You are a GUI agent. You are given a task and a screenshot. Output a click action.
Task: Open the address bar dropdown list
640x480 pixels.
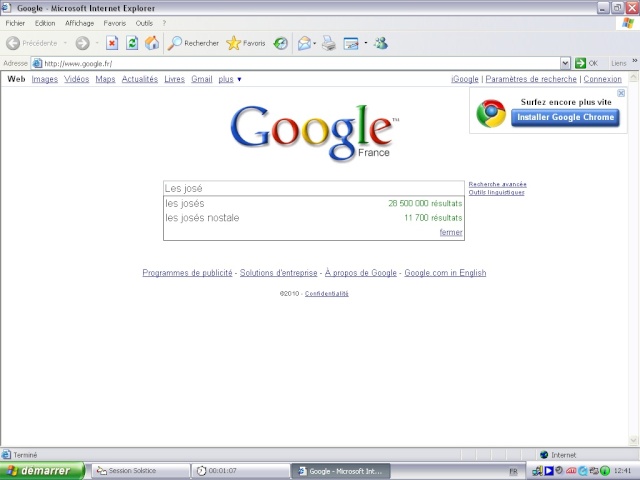(x=565, y=63)
